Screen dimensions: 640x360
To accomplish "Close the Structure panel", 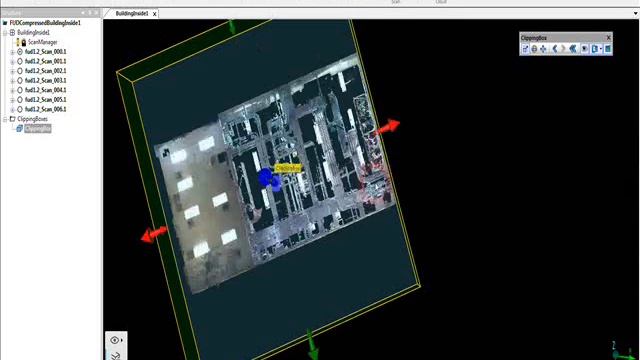I will tap(96, 13).
